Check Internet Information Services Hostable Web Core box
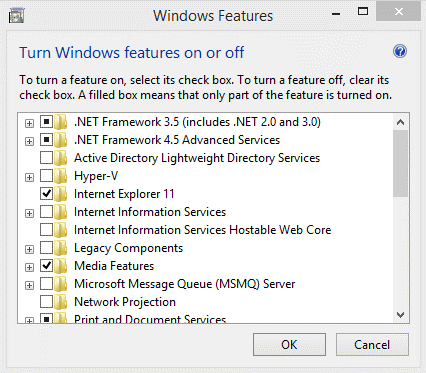Image resolution: width=426 pixels, height=373 pixels. 46,230
